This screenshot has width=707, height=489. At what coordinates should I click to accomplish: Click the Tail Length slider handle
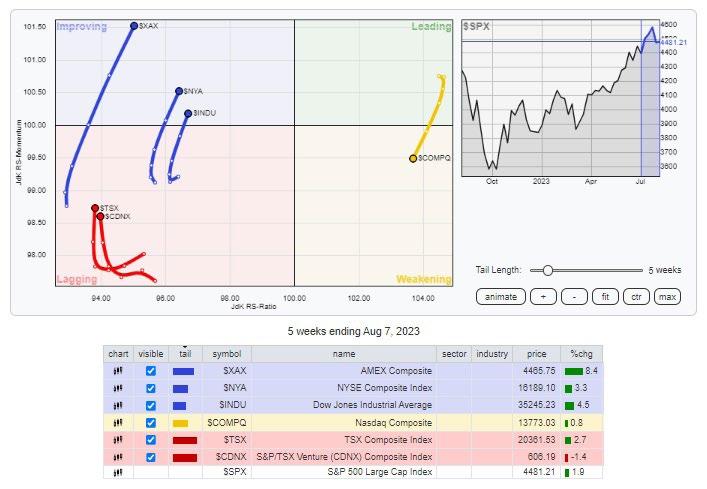click(547, 270)
